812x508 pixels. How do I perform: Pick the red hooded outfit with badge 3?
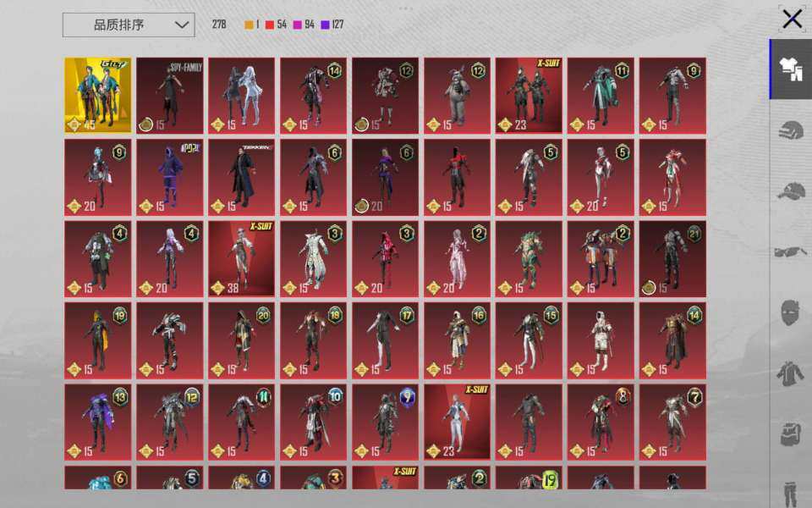[386, 259]
